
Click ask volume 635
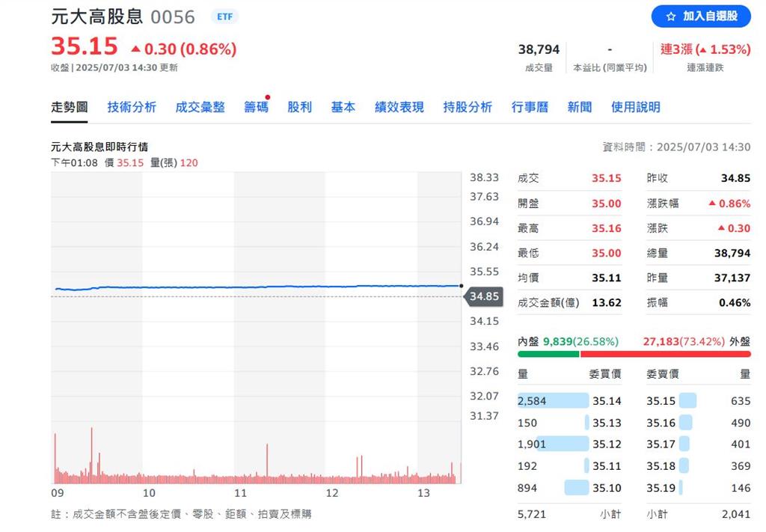click(741, 401)
